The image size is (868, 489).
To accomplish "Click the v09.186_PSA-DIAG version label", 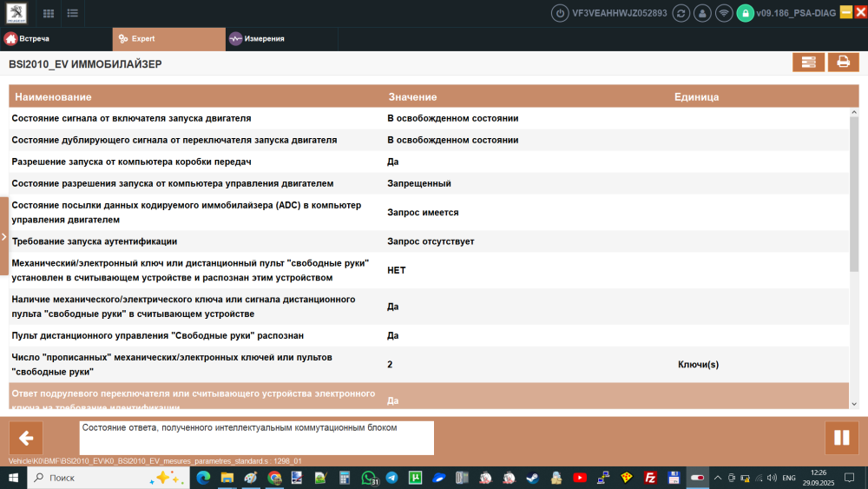I will coord(796,13).
